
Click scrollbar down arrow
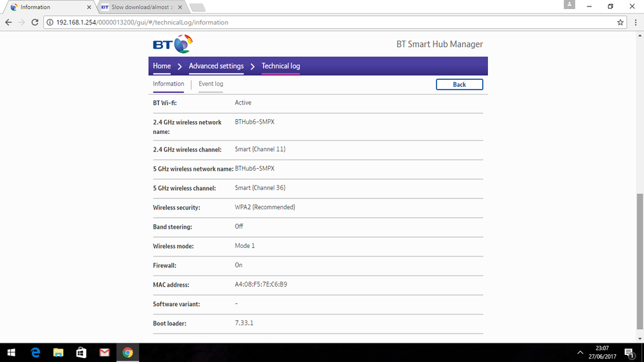(x=639, y=339)
